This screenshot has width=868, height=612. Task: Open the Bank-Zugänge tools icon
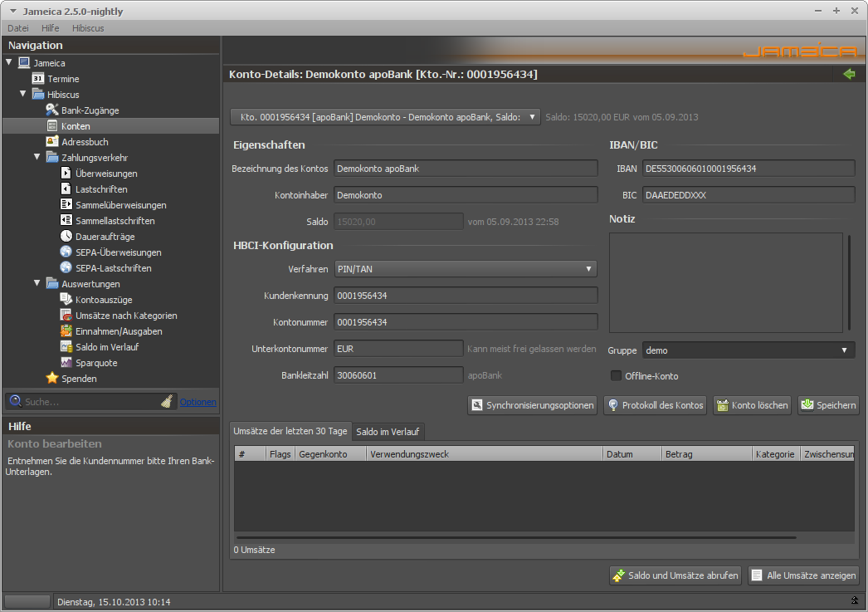tap(52, 110)
